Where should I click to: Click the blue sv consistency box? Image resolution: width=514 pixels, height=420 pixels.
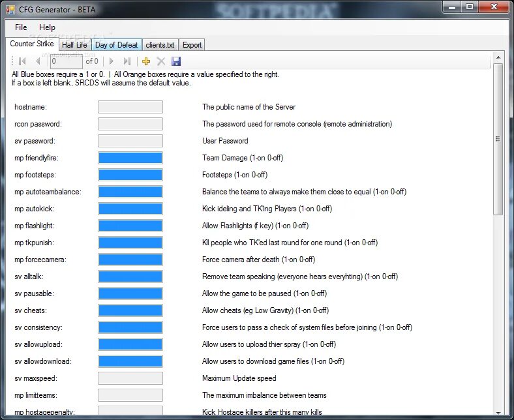[130, 327]
